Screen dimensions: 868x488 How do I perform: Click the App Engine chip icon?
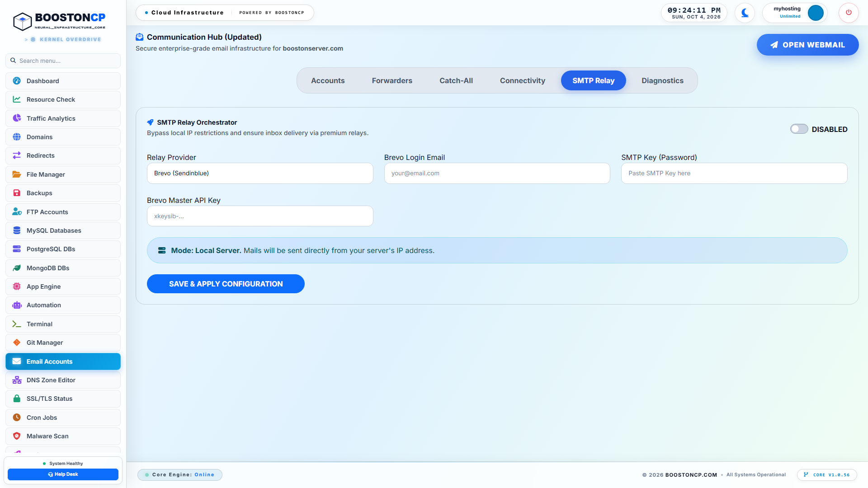17,286
